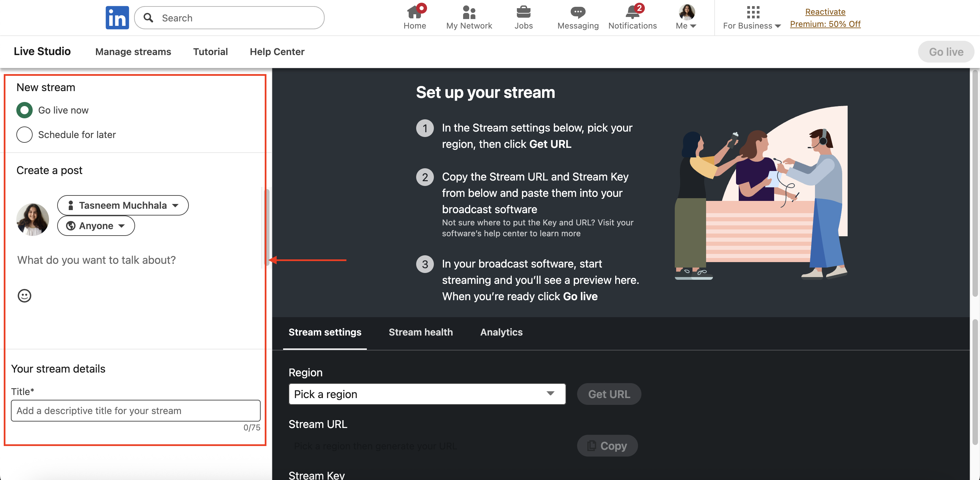Click the LinkedIn logo icon

[x=117, y=17]
